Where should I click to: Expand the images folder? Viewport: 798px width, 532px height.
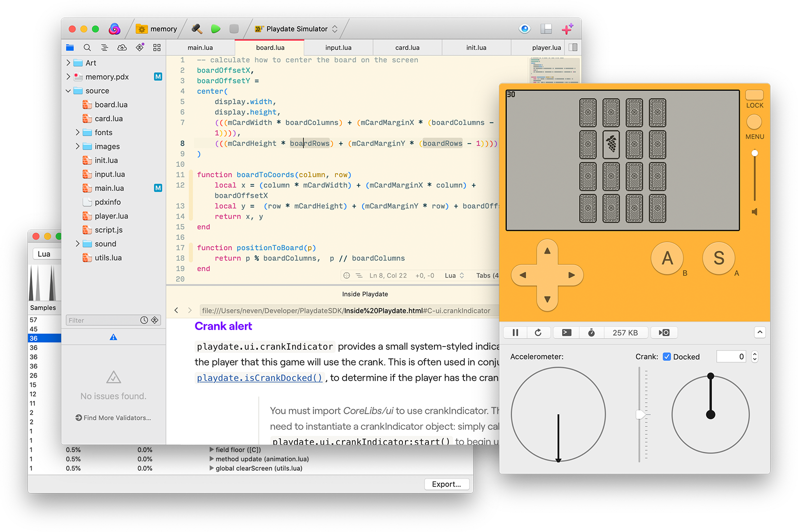click(x=77, y=146)
